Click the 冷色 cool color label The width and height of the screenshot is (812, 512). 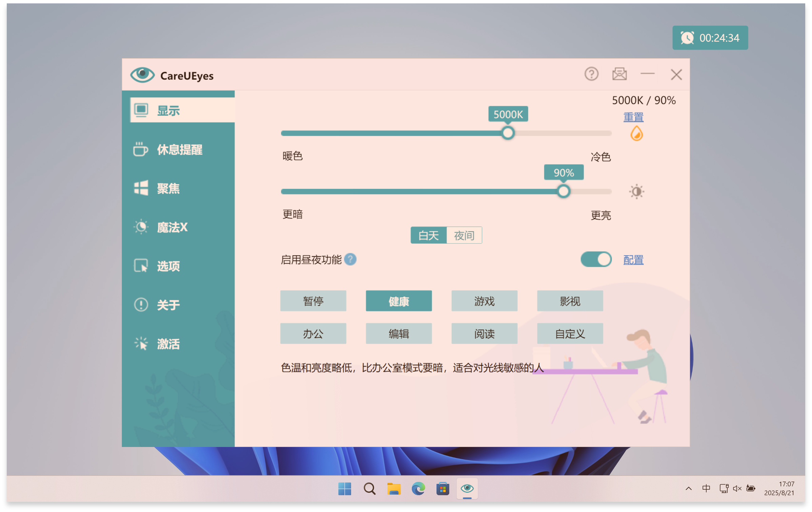tap(601, 157)
